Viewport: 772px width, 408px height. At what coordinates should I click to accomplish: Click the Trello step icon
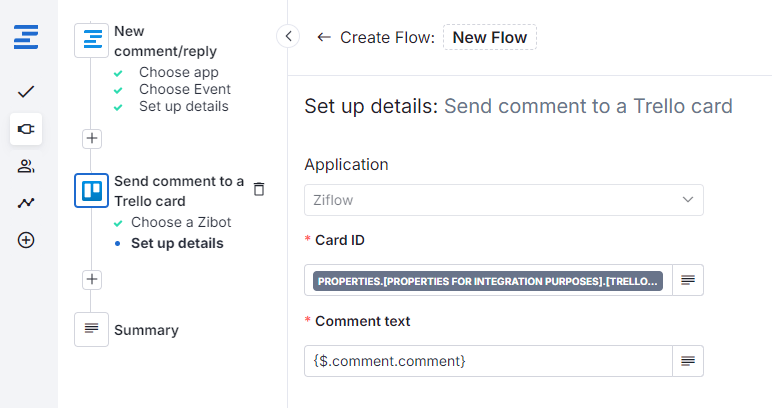click(x=91, y=190)
